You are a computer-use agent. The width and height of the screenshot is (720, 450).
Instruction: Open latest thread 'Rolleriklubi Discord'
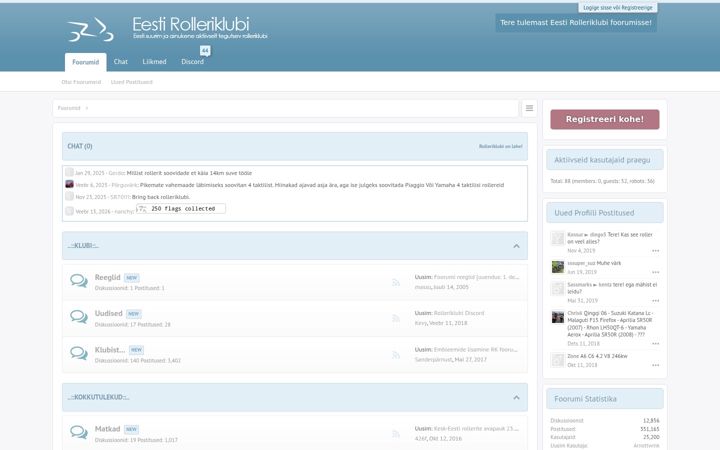[459, 313]
